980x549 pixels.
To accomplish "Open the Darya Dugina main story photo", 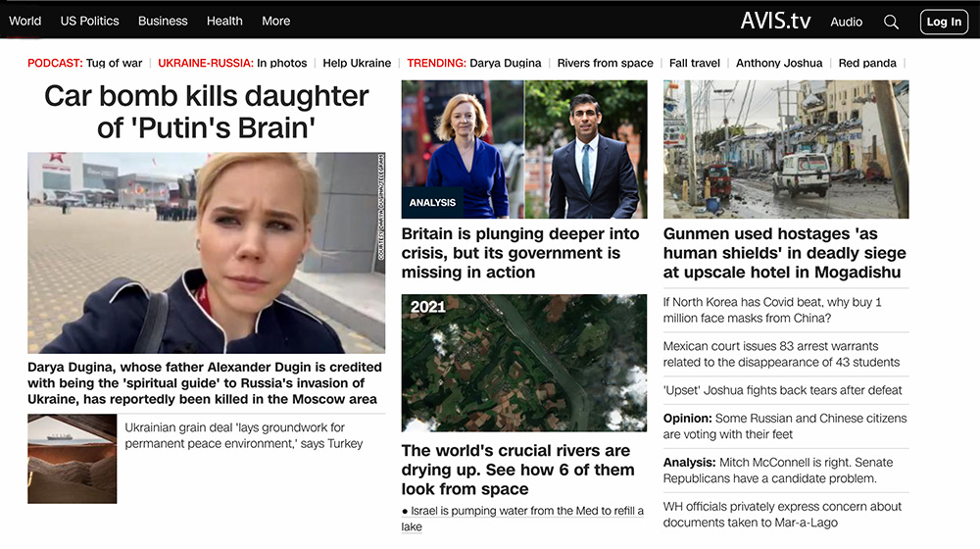I will click(206, 252).
